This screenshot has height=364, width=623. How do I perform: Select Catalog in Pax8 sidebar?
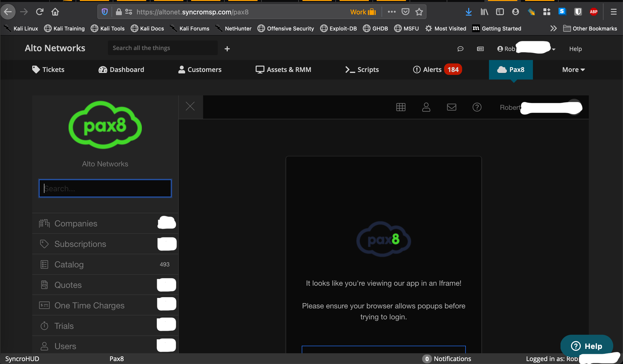(69, 264)
